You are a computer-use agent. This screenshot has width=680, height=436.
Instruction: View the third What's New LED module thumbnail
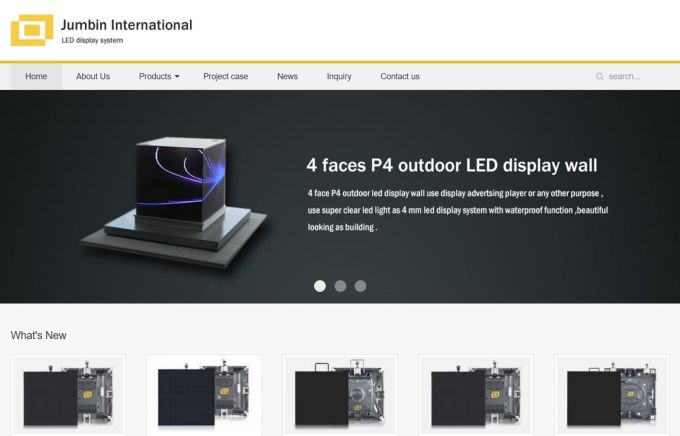pos(340,396)
